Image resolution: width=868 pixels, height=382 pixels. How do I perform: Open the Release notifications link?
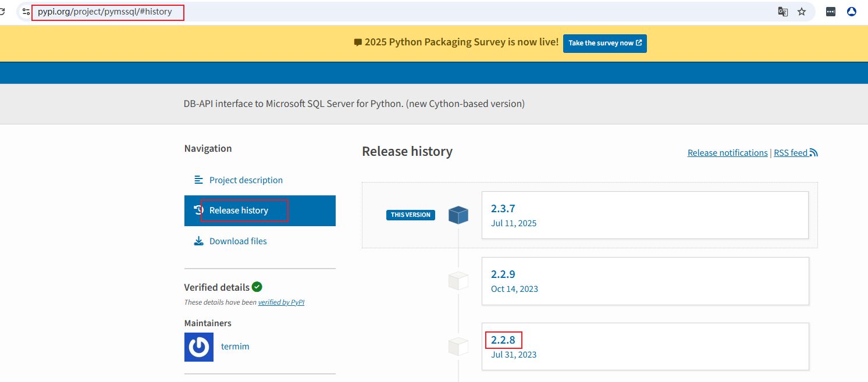(x=727, y=153)
